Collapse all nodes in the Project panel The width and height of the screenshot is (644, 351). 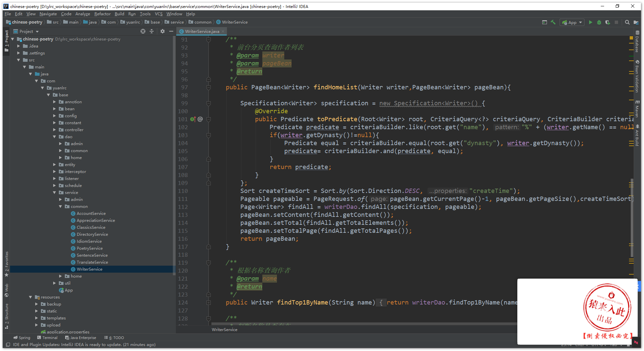click(152, 31)
